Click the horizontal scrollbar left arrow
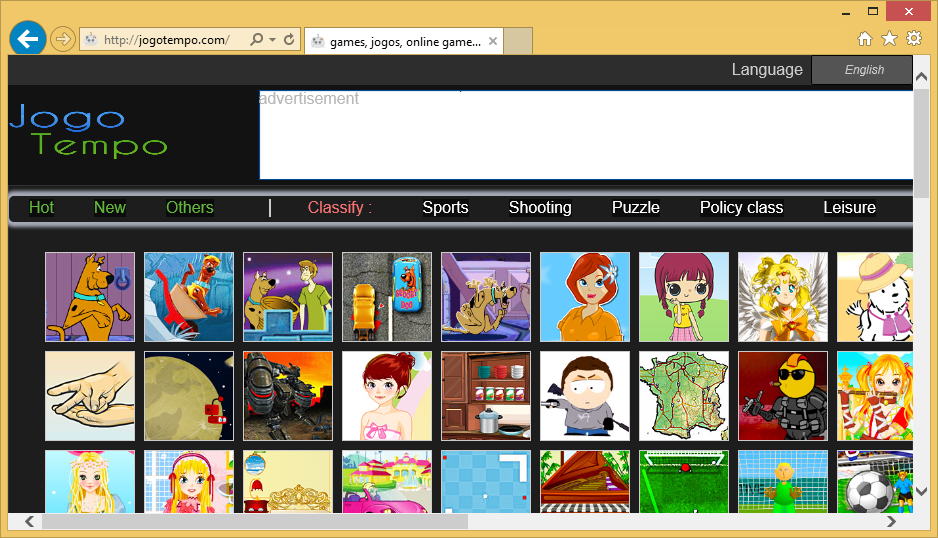Screen dimensions: 938x538 29,521
